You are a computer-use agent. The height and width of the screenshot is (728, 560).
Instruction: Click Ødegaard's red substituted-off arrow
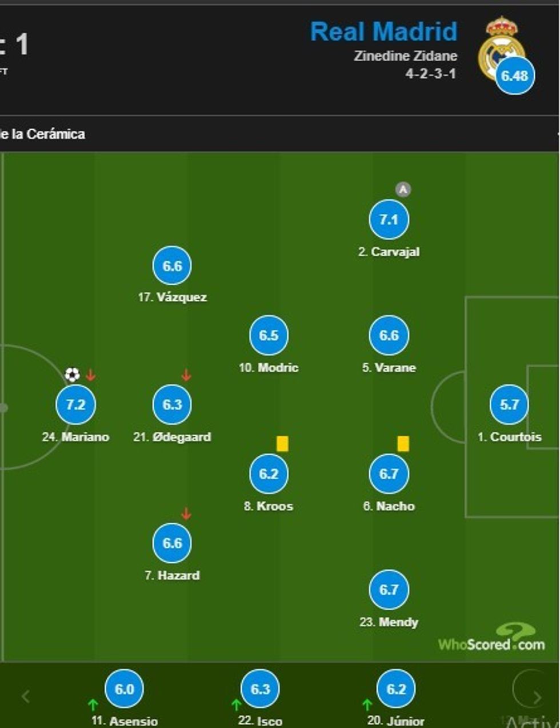tap(186, 375)
